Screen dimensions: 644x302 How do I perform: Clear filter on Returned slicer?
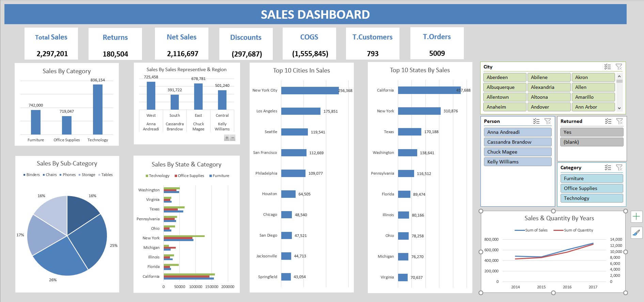[x=619, y=121]
